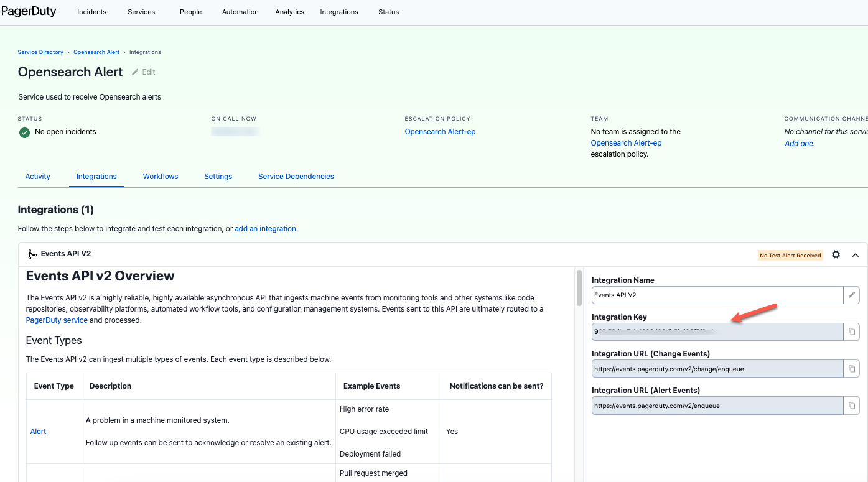The width and height of the screenshot is (868, 482).
Task: Click the Add one channel link
Action: [800, 144]
